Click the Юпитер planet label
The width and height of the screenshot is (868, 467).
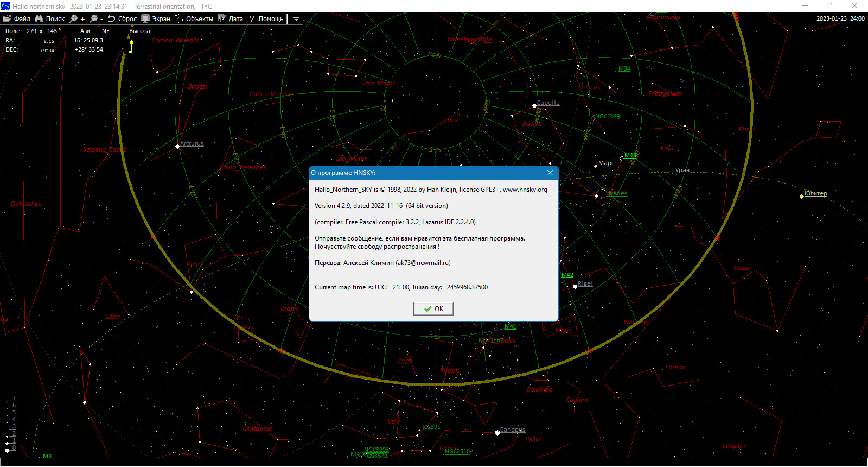point(816,193)
